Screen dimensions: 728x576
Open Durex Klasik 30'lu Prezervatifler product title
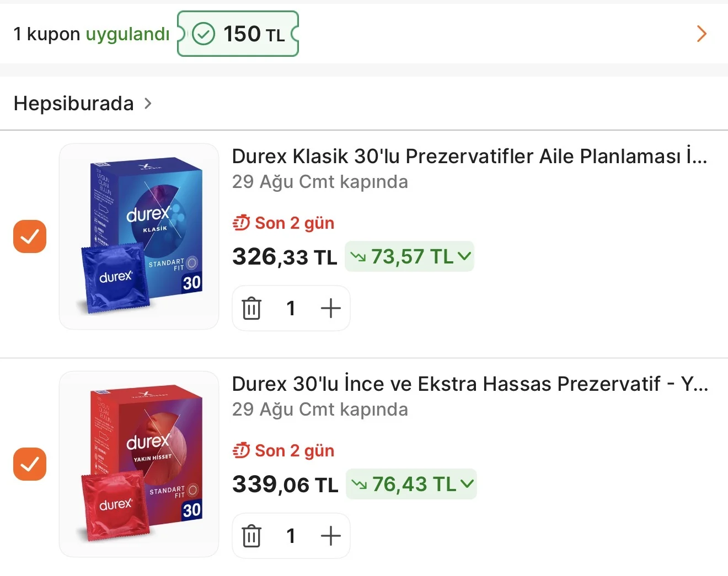469,157
